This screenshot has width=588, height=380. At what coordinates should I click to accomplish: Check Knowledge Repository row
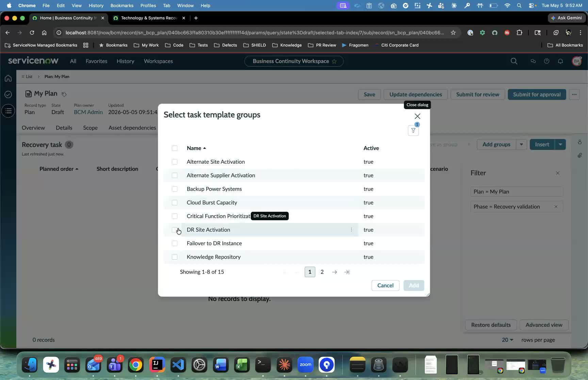pyautogui.click(x=175, y=257)
